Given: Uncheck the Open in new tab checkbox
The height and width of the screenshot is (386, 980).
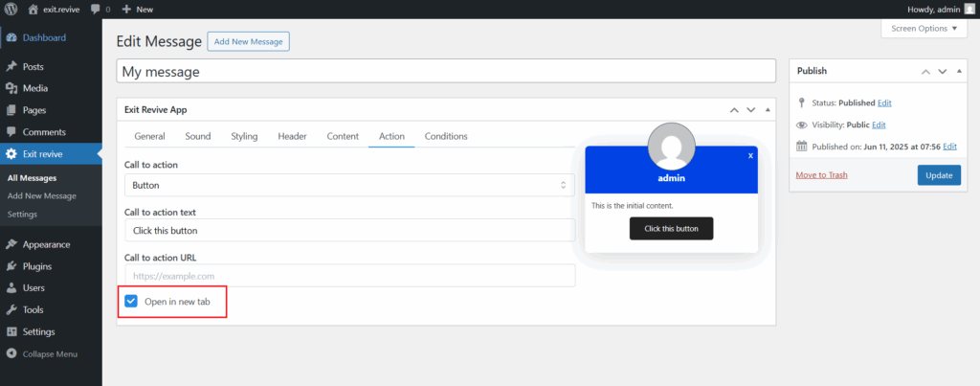Looking at the screenshot, I should click(132, 302).
